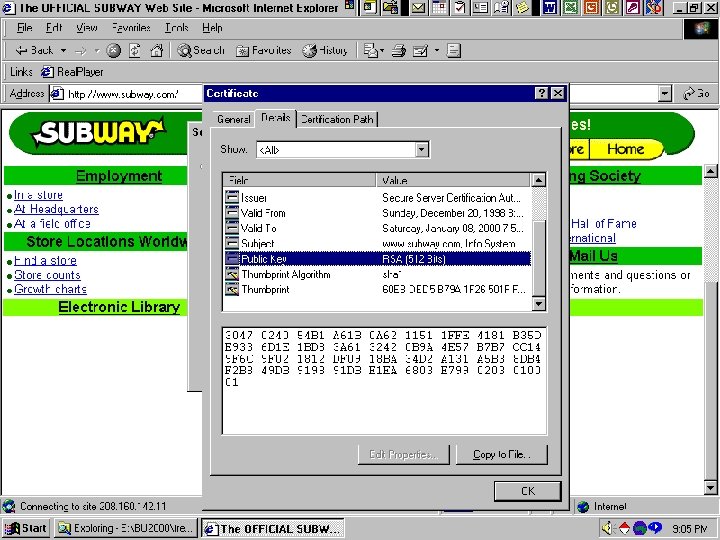The width and height of the screenshot is (720, 540).
Task: Expand the address bar dropdown arrow
Action: [664, 94]
